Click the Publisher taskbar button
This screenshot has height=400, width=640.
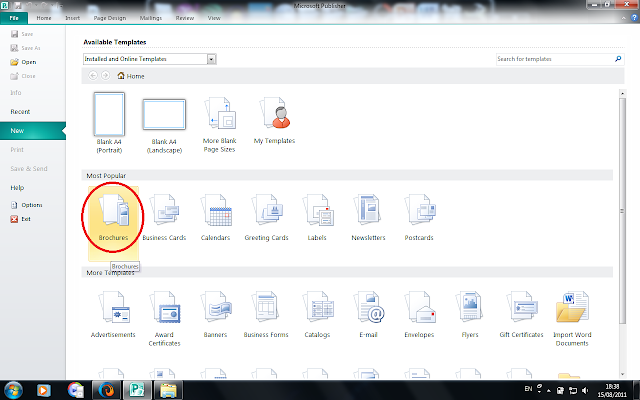(x=137, y=390)
